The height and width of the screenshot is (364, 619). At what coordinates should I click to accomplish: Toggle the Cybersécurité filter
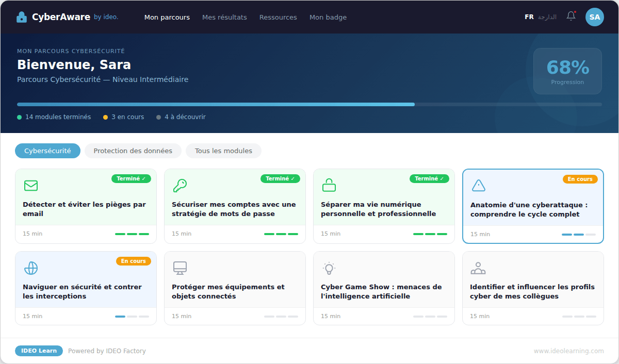pyautogui.click(x=47, y=151)
